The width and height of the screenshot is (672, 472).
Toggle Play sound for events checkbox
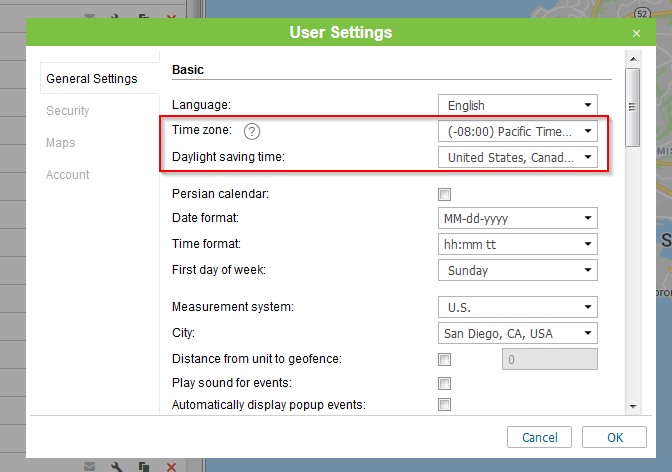coord(445,384)
